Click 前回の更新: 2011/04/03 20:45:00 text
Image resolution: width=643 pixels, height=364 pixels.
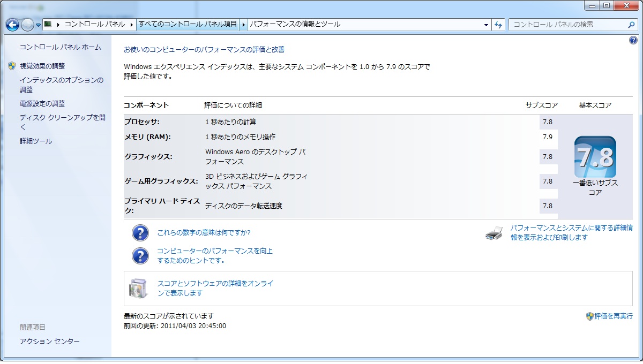pyautogui.click(x=175, y=325)
